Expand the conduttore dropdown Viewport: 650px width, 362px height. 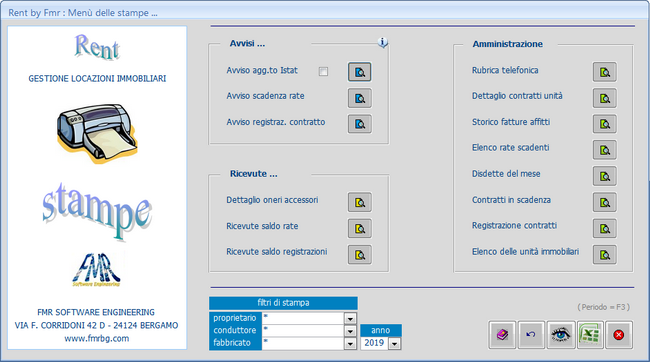[350, 331]
